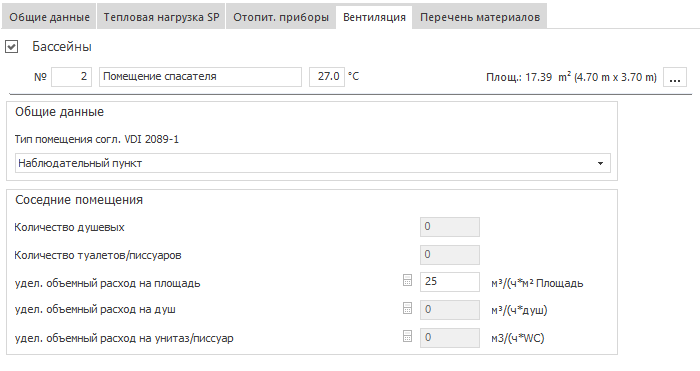
Task: Click the Соседние помещения group heading
Action: point(79,200)
